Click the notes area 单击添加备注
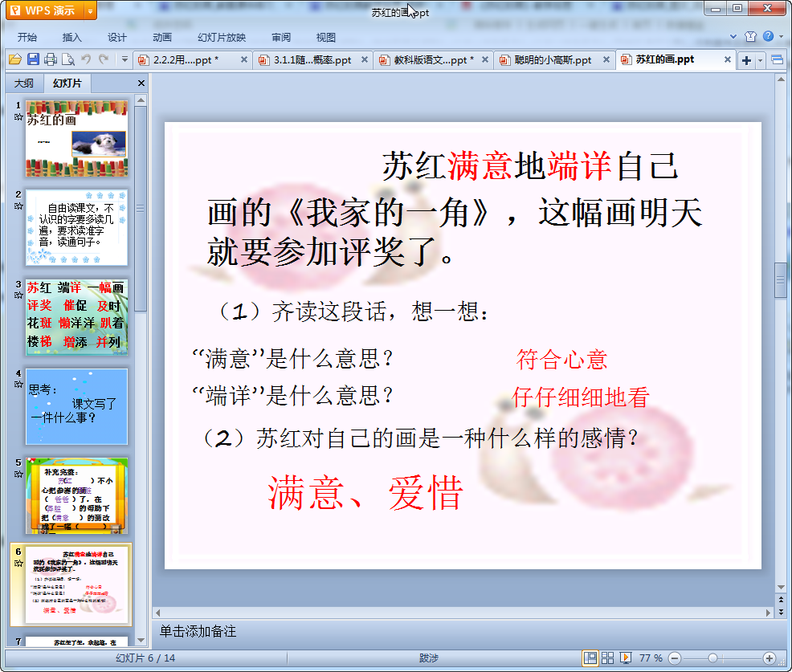 click(198, 631)
